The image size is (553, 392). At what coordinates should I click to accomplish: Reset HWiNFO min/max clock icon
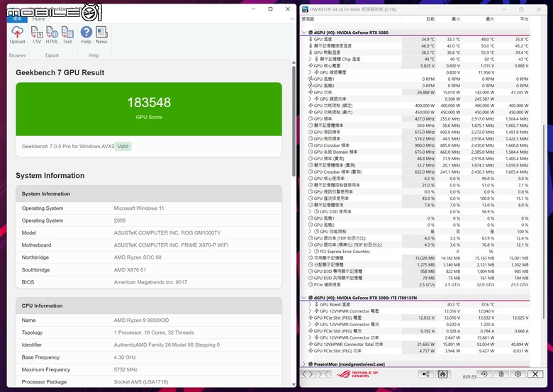[484, 374]
